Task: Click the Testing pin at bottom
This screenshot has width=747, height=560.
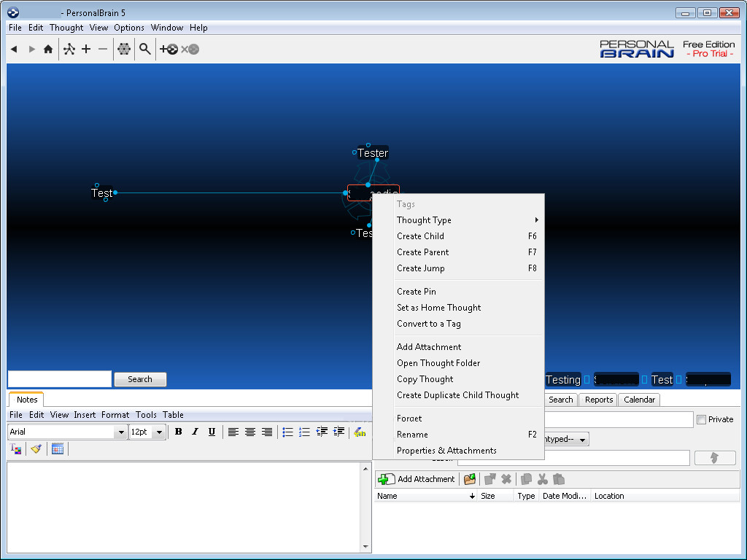Action: (562, 379)
